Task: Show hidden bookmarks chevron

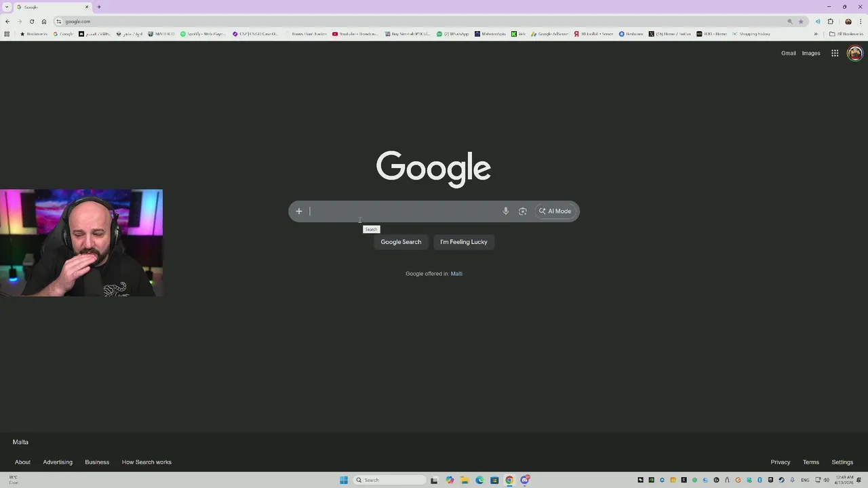Action: tap(816, 34)
